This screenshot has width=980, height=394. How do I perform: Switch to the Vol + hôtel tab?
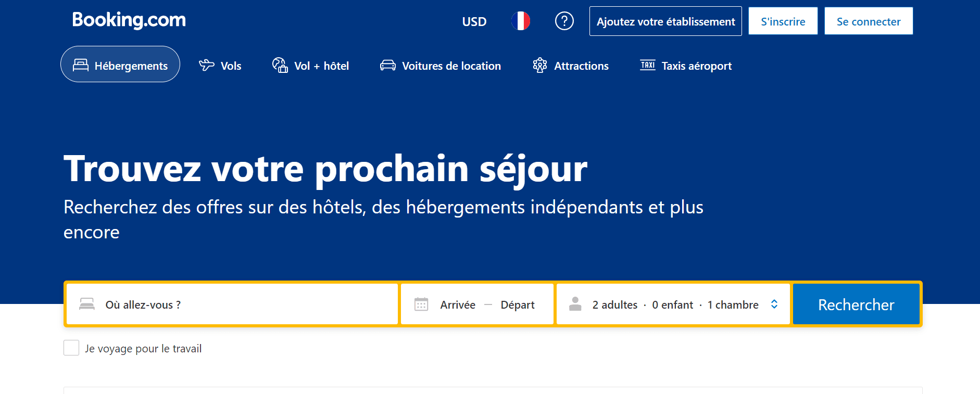(311, 66)
